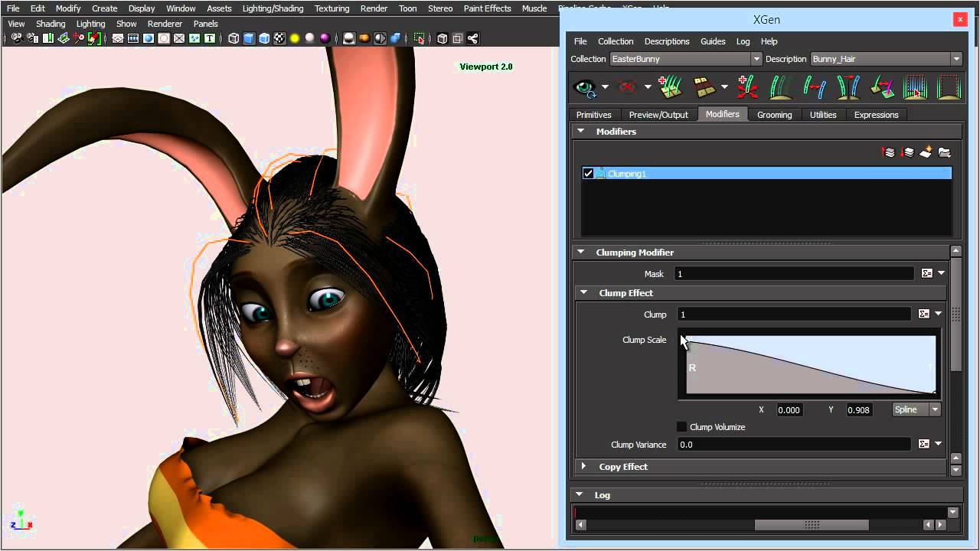The width and height of the screenshot is (980, 551).
Task: Click the add or move guides icon
Action: point(747,87)
